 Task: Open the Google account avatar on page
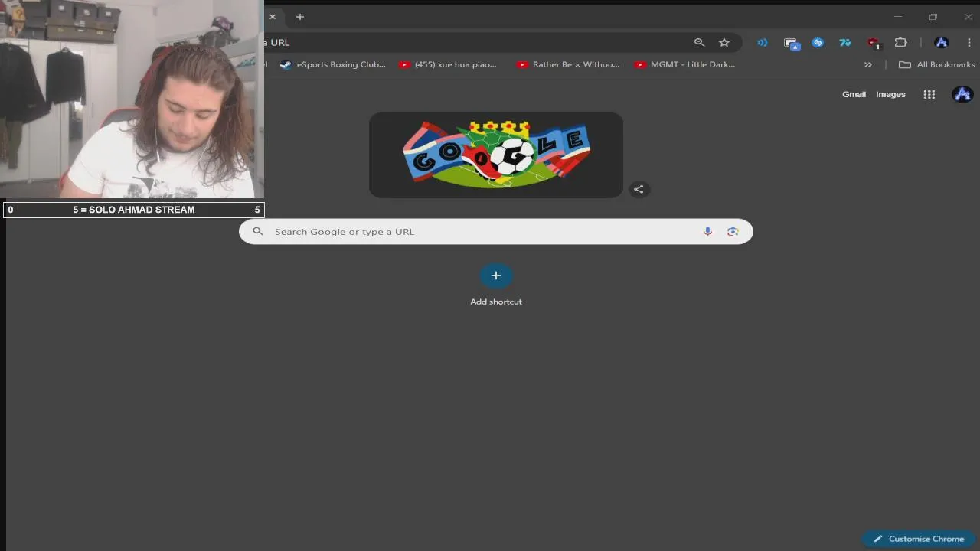tap(962, 95)
